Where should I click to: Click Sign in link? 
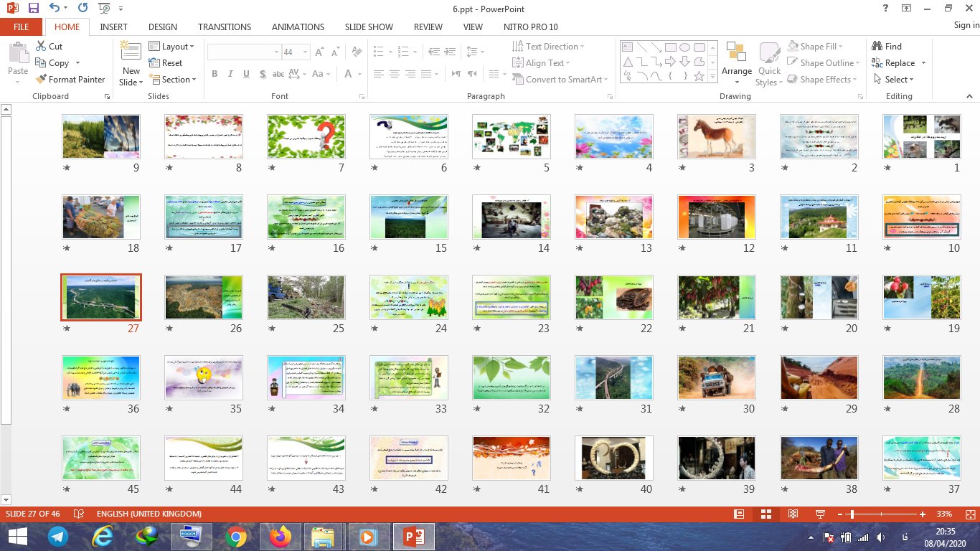click(x=966, y=26)
